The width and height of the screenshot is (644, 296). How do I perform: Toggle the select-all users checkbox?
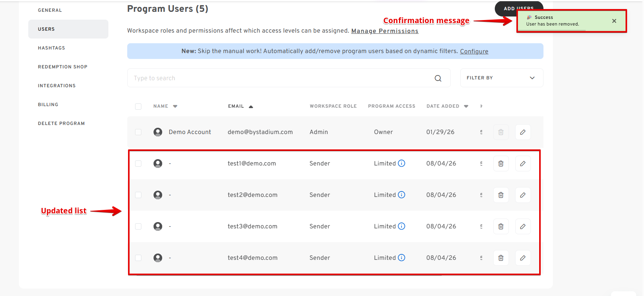pos(138,107)
